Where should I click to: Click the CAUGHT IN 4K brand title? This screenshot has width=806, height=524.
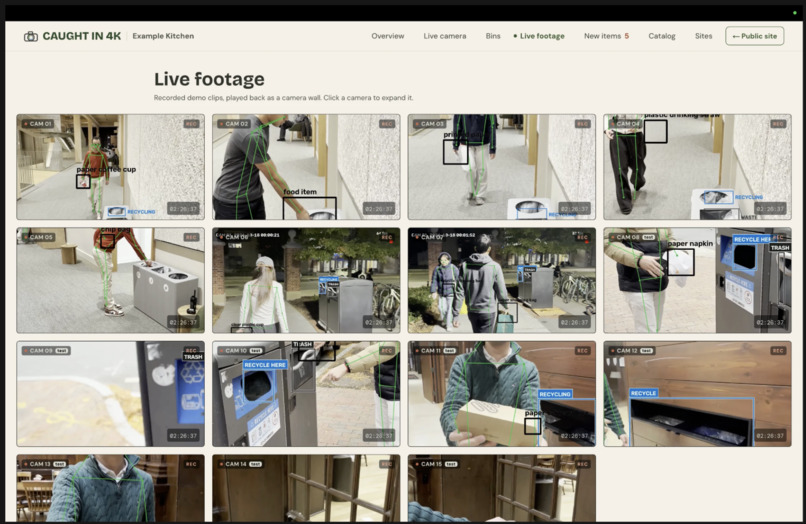click(82, 36)
